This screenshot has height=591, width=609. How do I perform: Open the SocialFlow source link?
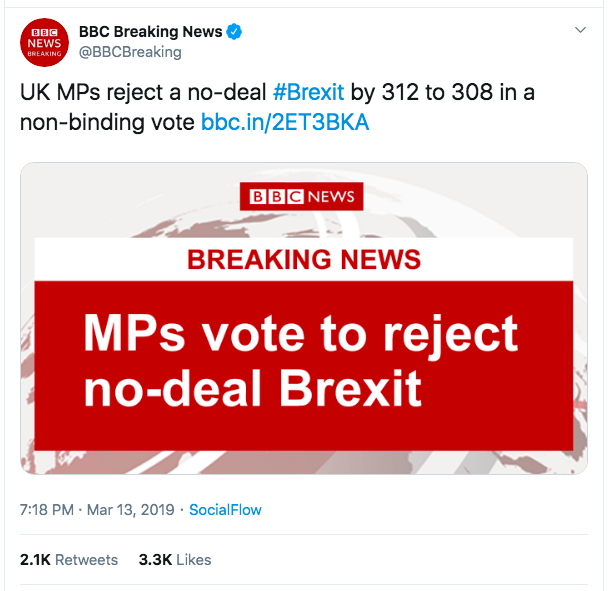tap(225, 510)
